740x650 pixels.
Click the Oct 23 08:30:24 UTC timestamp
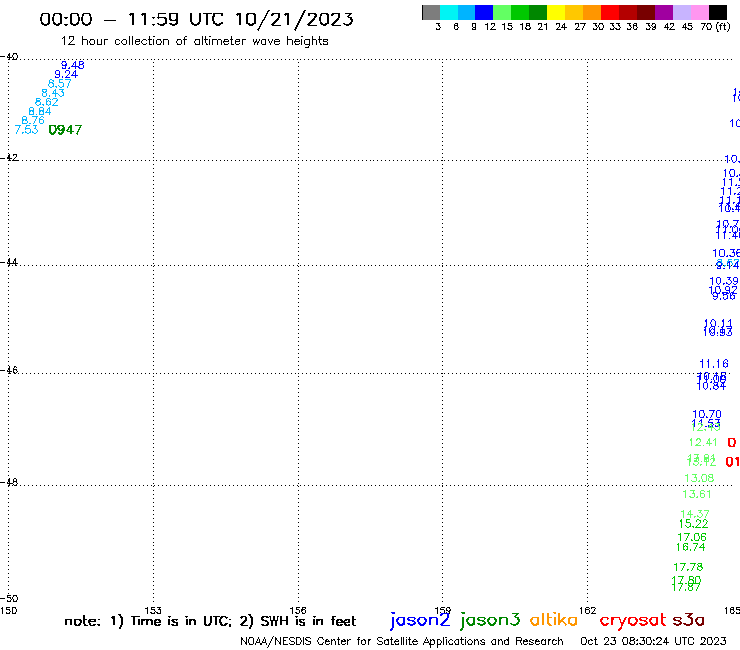[653, 641]
